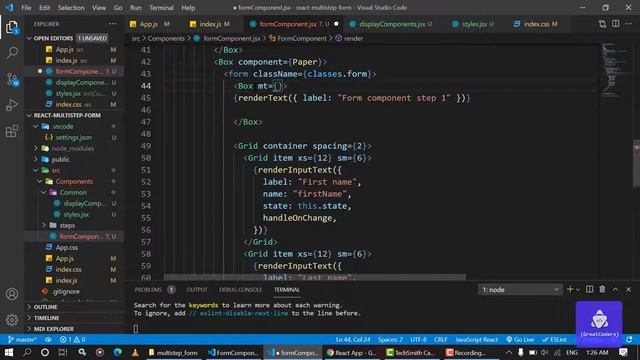
Task: Open editor more actions ellipsis
Action: [x=629, y=24]
